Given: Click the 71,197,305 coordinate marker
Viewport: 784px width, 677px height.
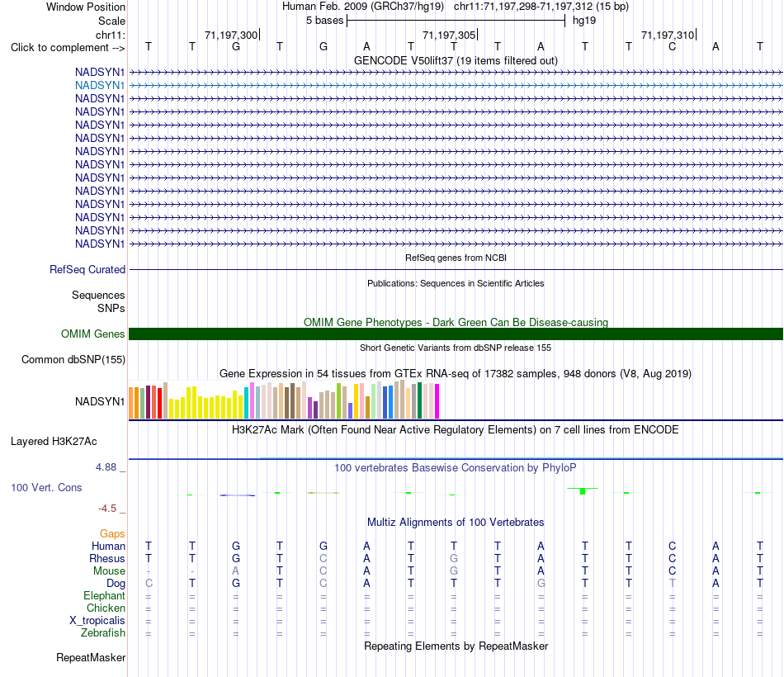Looking at the screenshot, I should (449, 35).
